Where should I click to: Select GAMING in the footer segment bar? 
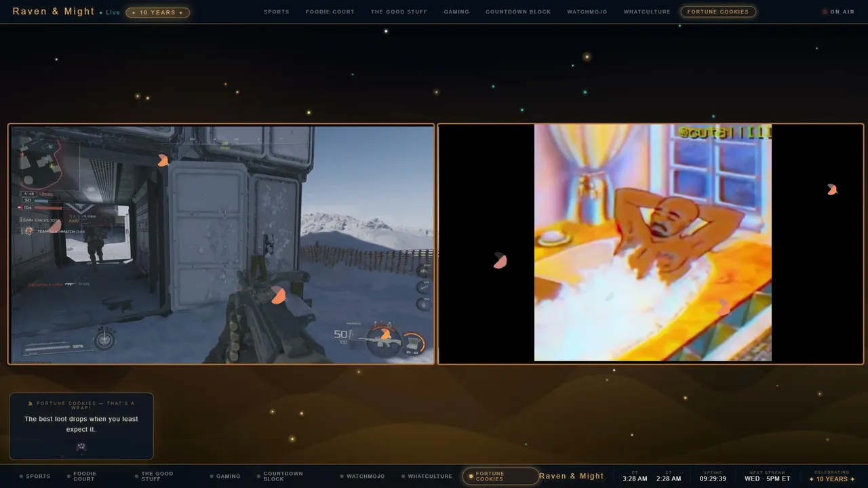point(225,476)
